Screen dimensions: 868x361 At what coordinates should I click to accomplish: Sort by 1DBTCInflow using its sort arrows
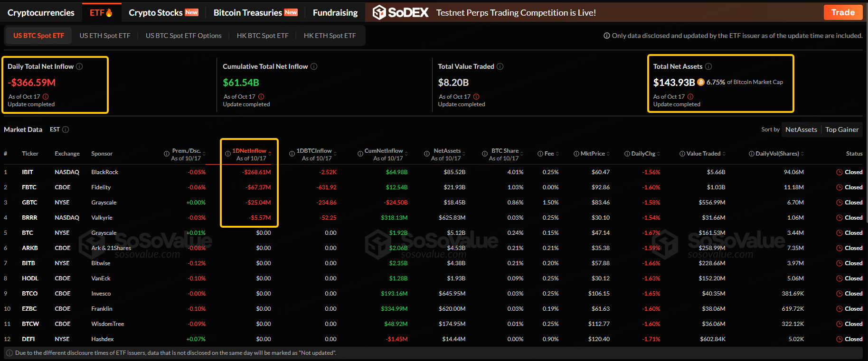[x=335, y=154]
